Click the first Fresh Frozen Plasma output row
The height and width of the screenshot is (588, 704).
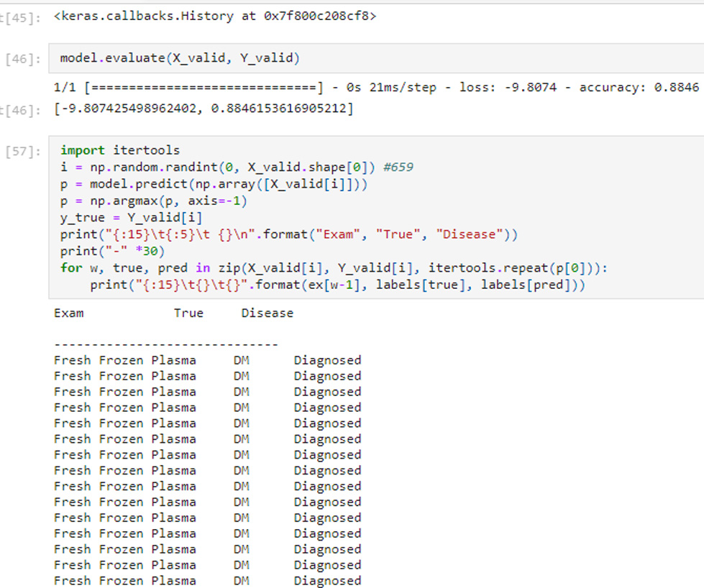[124, 360]
